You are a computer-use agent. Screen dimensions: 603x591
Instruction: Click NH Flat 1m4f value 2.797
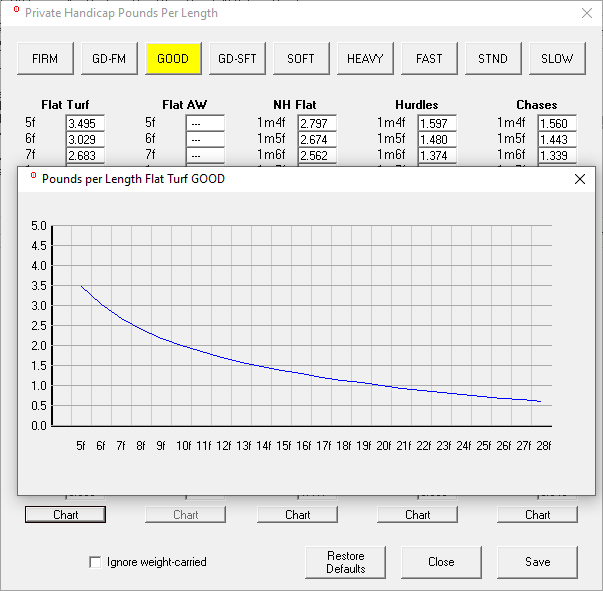click(x=317, y=123)
